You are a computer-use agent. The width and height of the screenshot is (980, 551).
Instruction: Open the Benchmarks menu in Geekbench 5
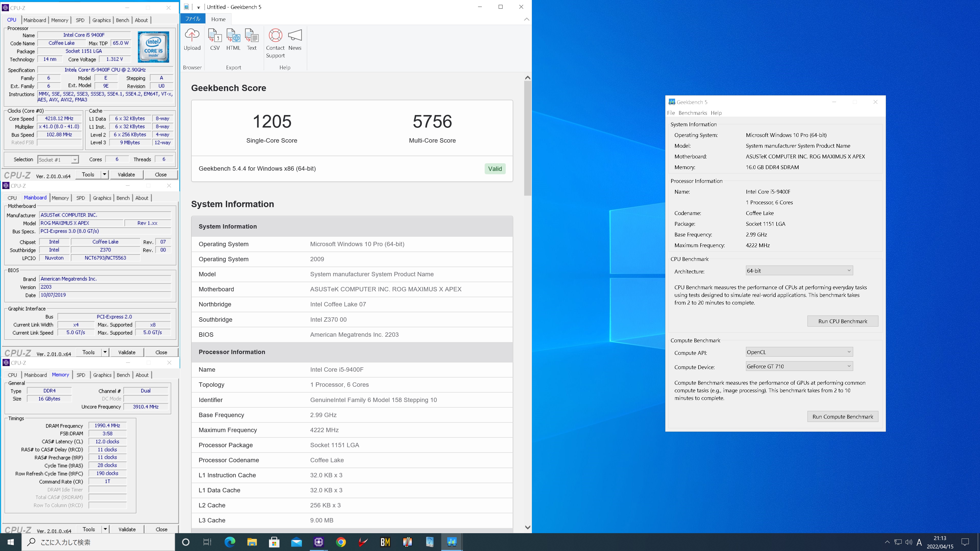click(692, 113)
